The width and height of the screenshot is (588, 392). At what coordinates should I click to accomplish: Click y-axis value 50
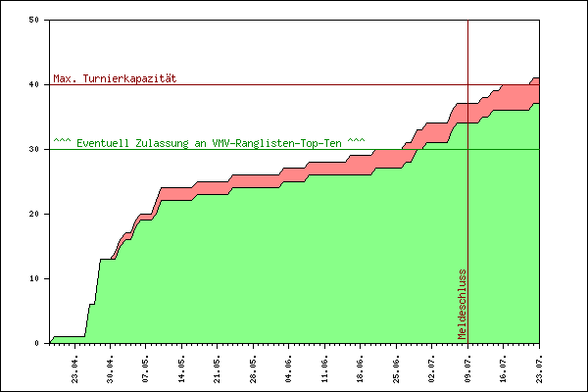(x=34, y=20)
